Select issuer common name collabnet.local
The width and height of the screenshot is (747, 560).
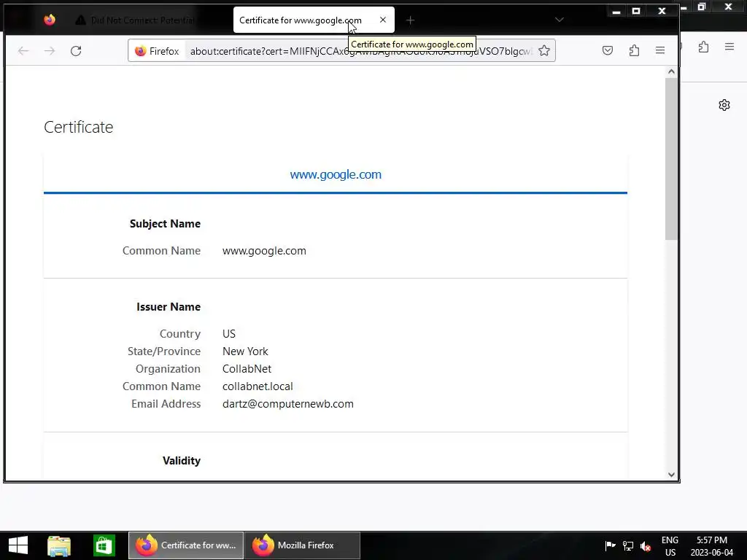(x=258, y=386)
